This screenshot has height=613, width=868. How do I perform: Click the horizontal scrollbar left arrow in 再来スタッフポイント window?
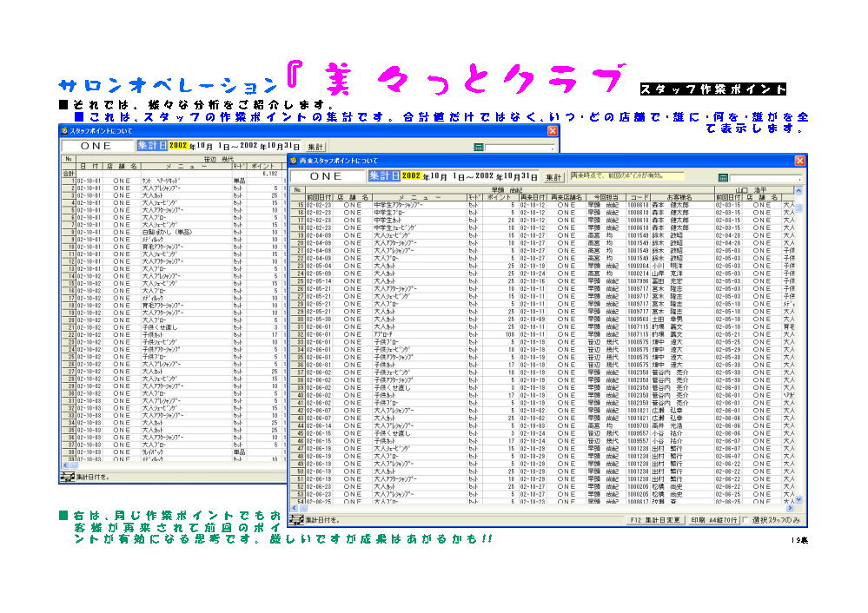click(x=295, y=508)
